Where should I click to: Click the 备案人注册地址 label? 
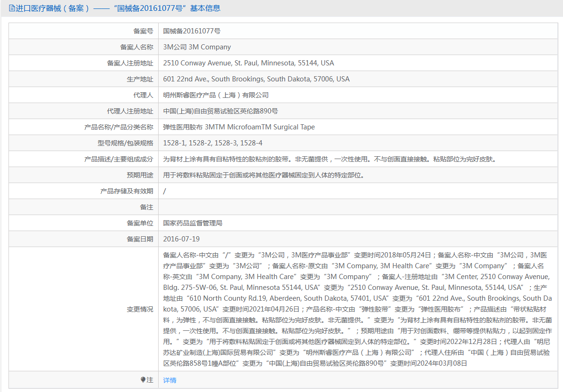[x=130, y=63]
